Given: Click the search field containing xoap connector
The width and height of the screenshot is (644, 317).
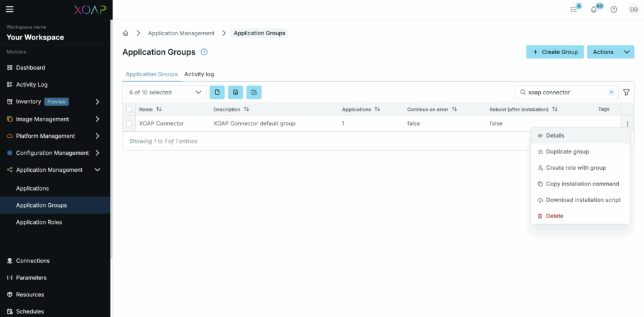Looking at the screenshot, I should [567, 92].
